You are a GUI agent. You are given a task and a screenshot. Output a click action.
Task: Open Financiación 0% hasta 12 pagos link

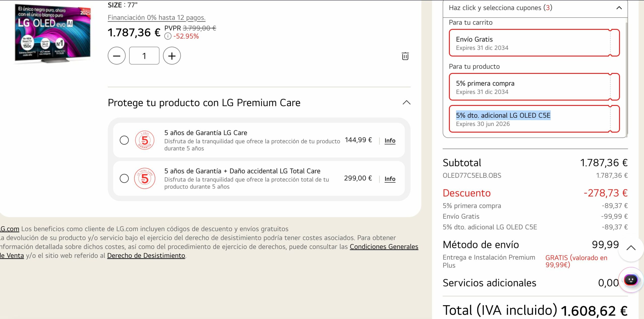tap(156, 18)
